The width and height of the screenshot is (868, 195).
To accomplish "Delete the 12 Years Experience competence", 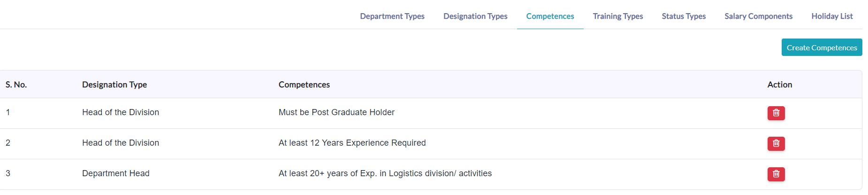I will pyautogui.click(x=776, y=143).
